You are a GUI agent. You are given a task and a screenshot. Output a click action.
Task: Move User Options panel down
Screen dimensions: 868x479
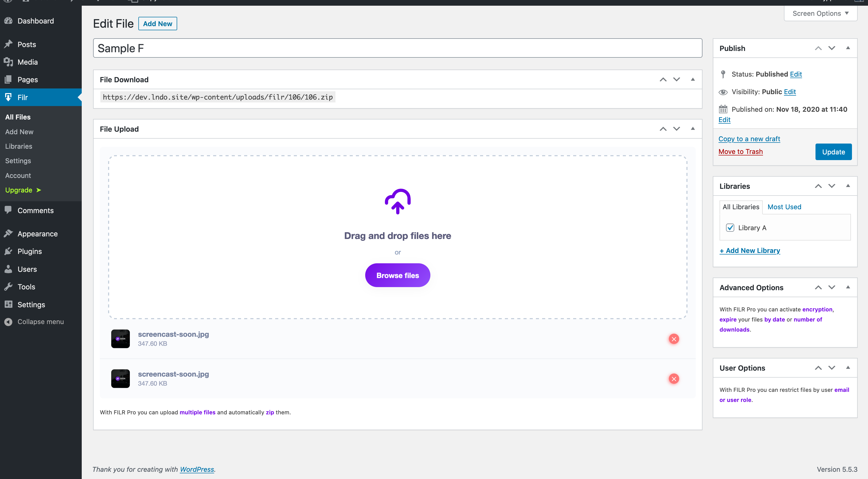(x=832, y=368)
